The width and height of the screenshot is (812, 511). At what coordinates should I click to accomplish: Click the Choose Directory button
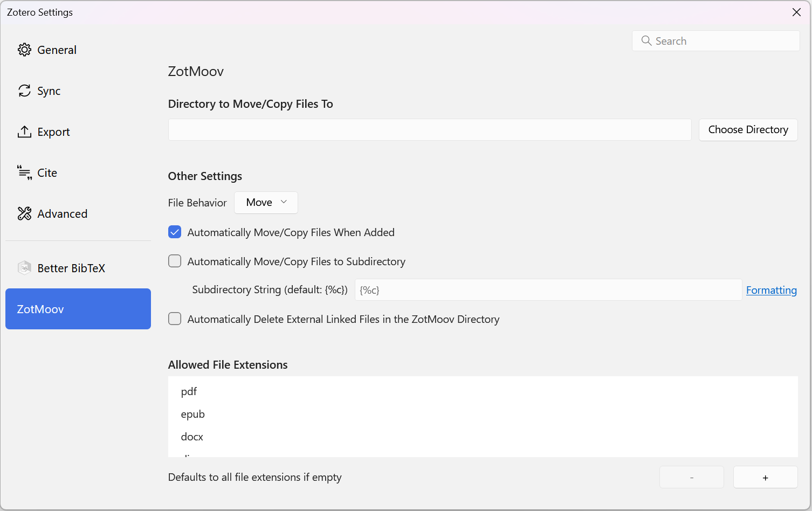pos(748,130)
